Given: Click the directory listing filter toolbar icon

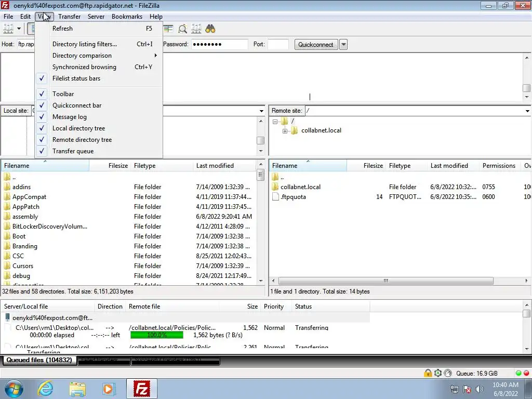Looking at the screenshot, I should click(168, 29).
